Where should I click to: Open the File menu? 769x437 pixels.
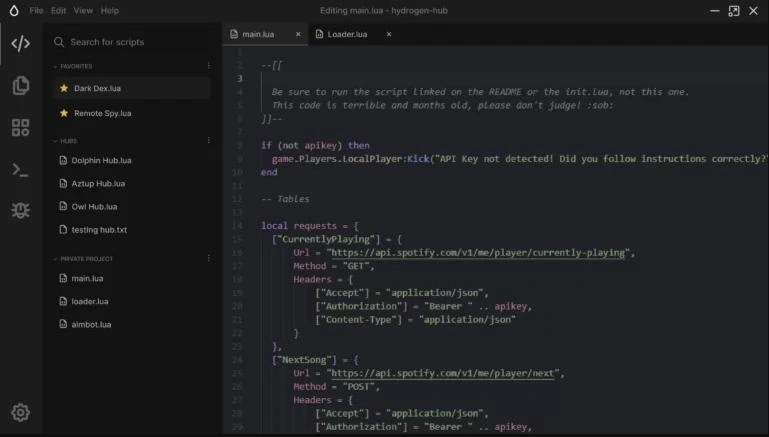point(36,10)
